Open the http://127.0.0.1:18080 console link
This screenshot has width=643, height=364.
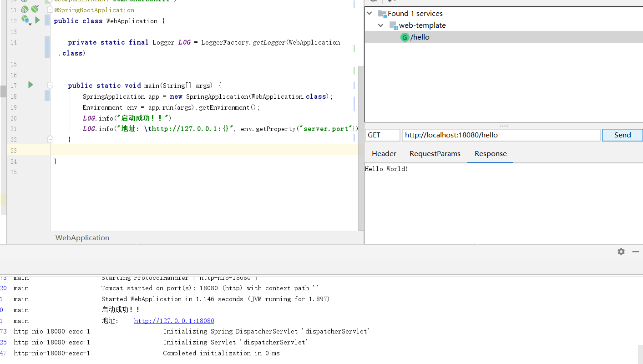(x=174, y=321)
